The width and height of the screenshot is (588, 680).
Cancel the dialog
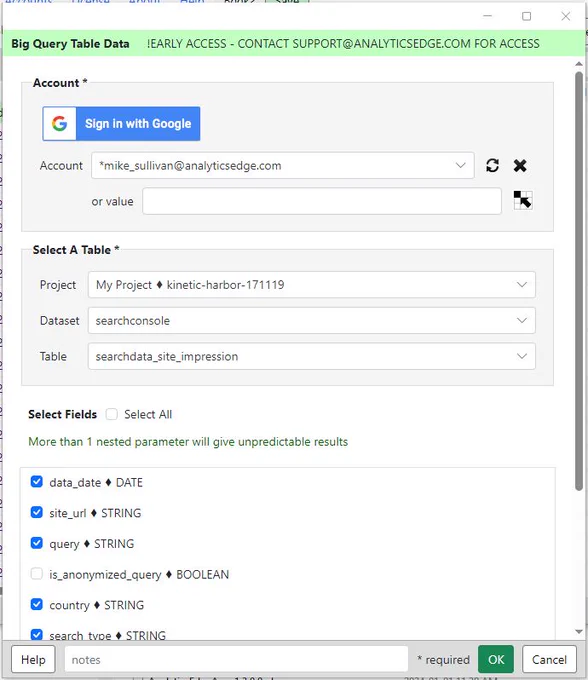tap(549, 660)
